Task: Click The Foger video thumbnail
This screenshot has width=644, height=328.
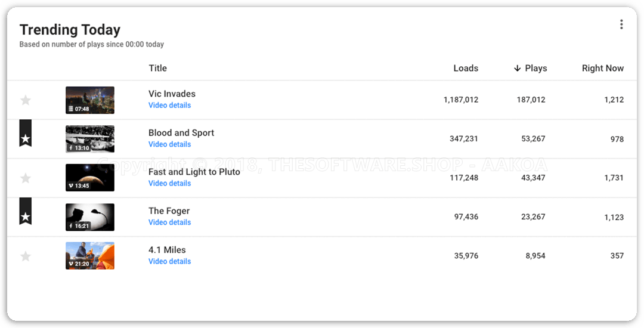Action: click(x=90, y=217)
